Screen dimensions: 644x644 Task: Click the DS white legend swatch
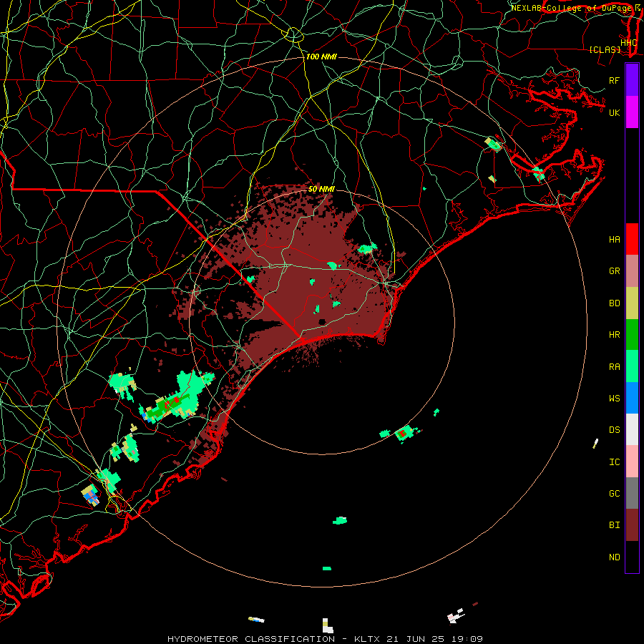(632, 429)
